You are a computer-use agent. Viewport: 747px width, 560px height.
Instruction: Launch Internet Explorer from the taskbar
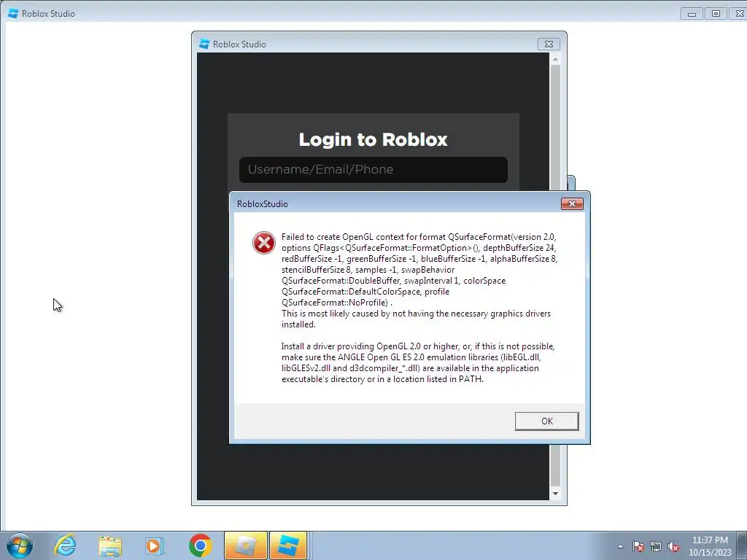click(65, 545)
